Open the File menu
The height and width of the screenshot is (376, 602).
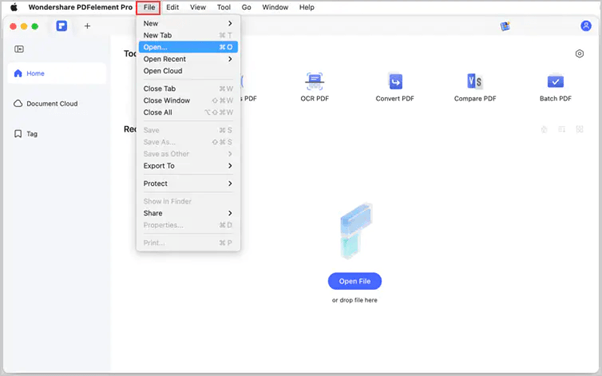tap(149, 7)
